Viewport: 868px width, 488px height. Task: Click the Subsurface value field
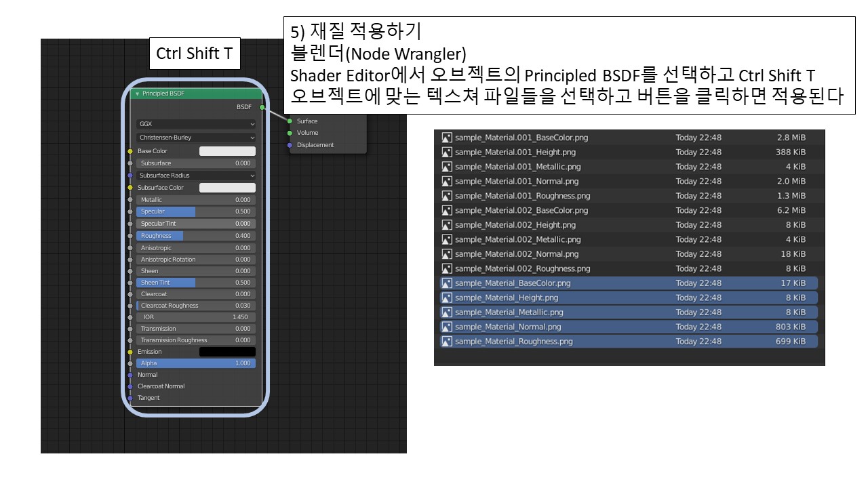tap(196, 163)
